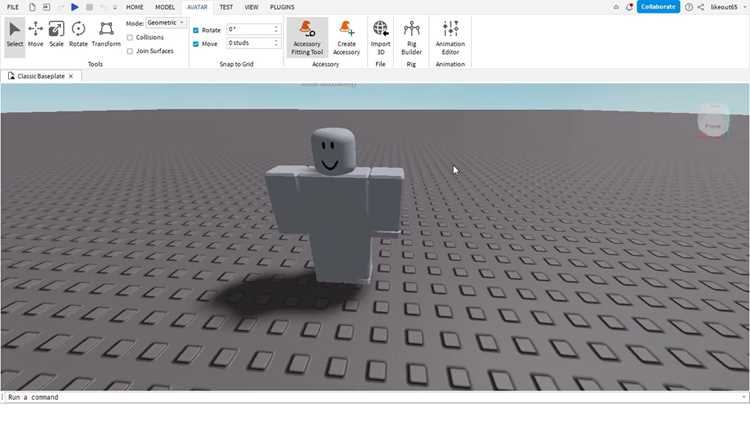Open the Import 3D dialog
750x421 pixels.
click(x=381, y=38)
